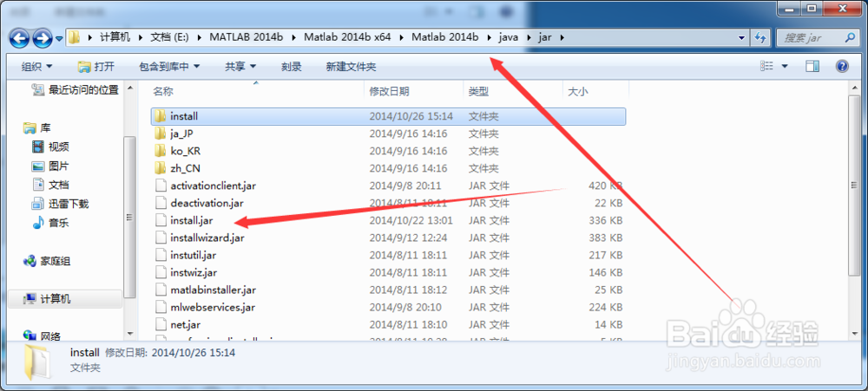
Task: Open recent locations dropdown next to Forward
Action: 59,39
